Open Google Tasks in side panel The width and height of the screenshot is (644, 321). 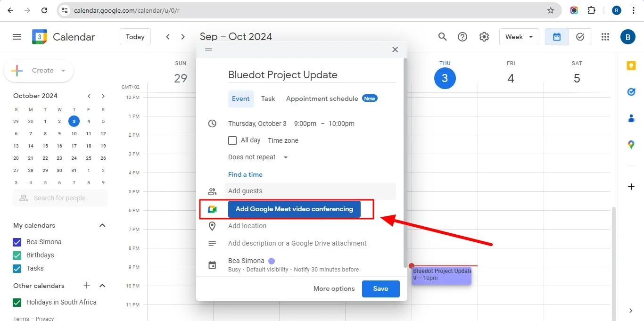pos(631,92)
